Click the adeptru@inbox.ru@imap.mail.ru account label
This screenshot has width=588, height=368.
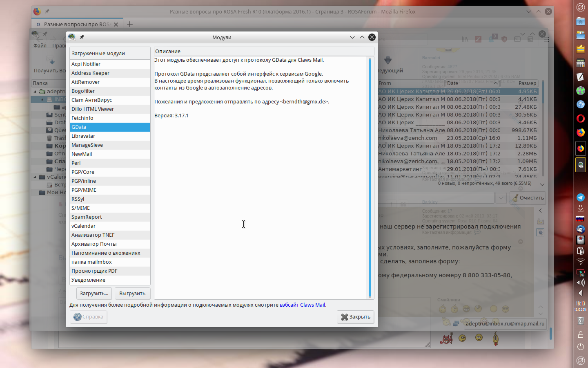505,324
